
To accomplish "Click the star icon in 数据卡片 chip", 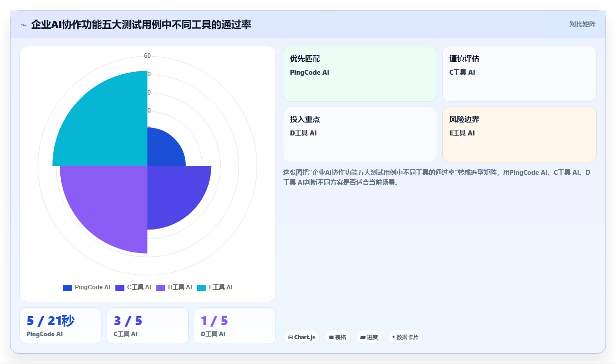I will [393, 337].
